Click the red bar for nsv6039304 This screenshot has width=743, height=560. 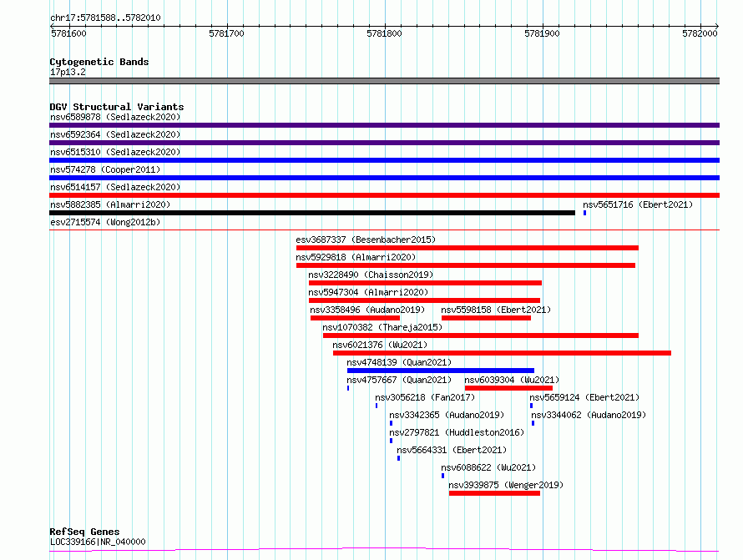(509, 388)
